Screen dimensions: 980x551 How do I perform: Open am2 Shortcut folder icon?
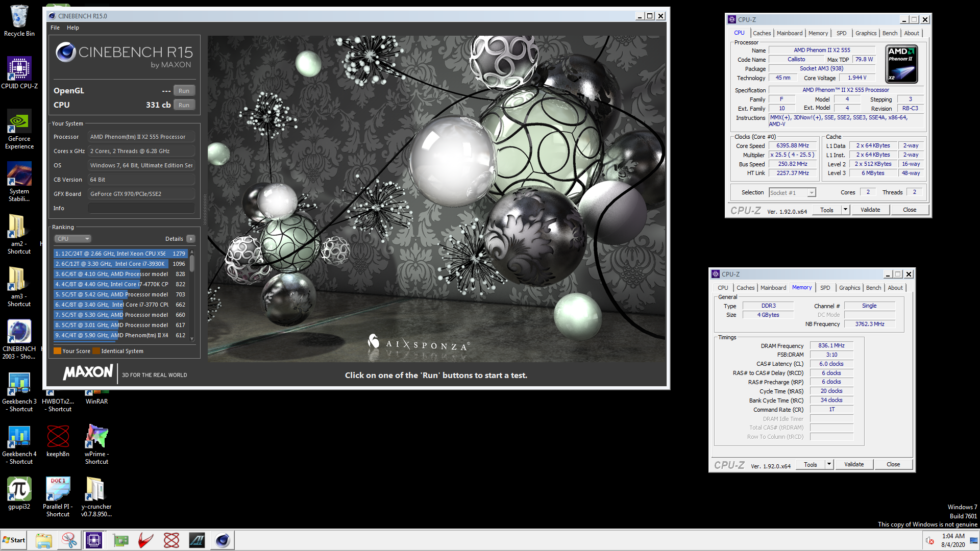click(x=19, y=234)
